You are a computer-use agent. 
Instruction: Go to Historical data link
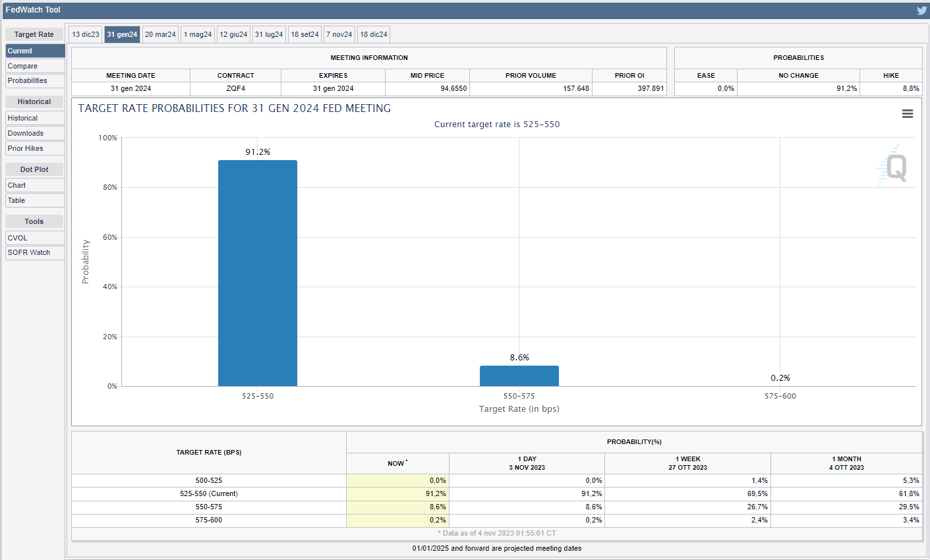tap(34, 118)
